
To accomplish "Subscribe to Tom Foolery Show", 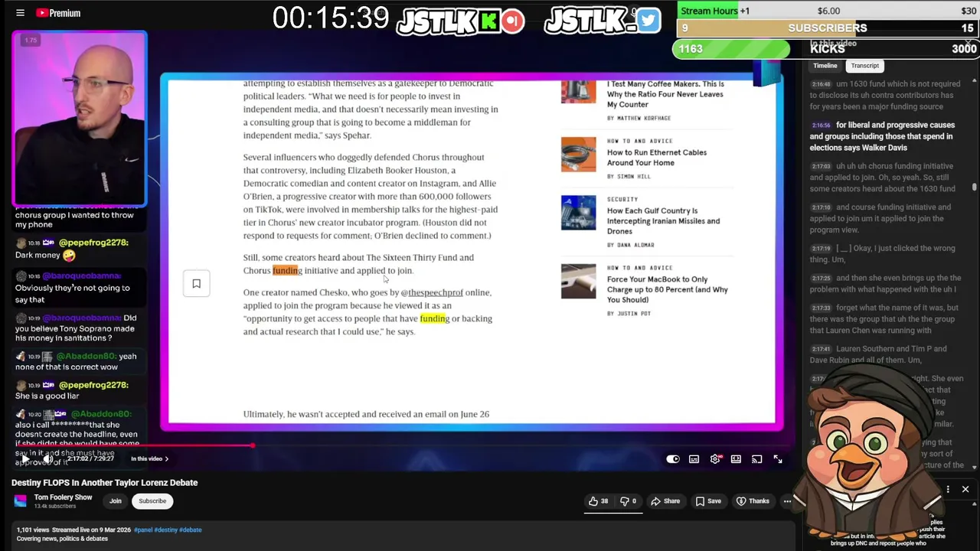I will click(152, 501).
